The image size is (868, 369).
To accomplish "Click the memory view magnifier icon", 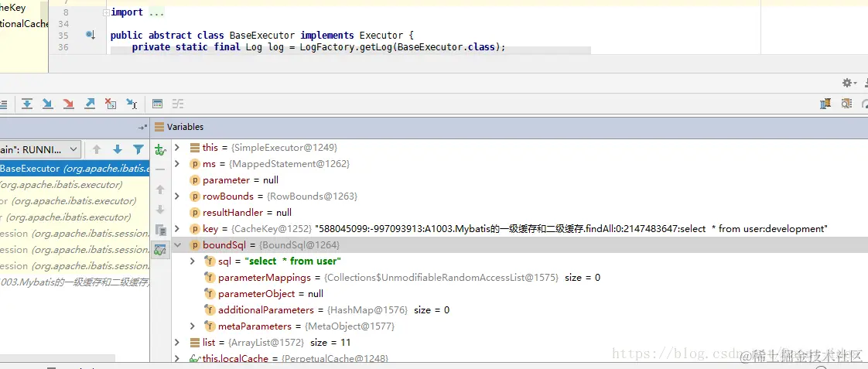I will (846, 104).
